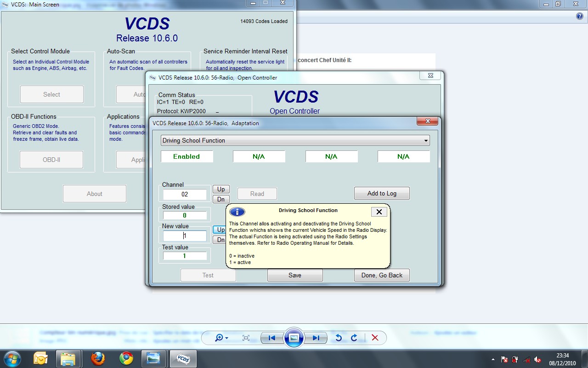Decrease Channel number with Dn button

[x=221, y=199]
